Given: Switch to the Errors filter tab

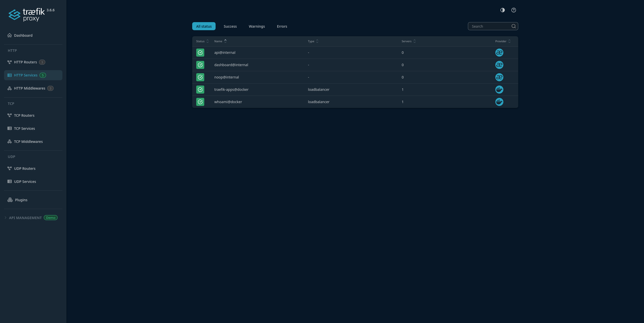Looking at the screenshot, I should (x=282, y=26).
